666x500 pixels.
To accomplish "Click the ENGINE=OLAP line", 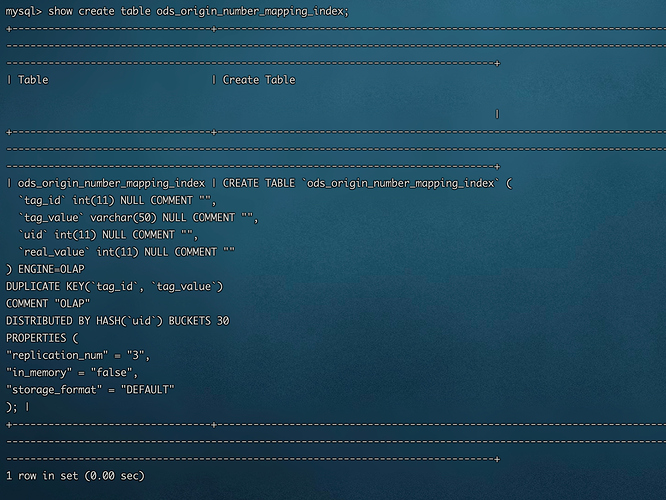I will (45, 269).
